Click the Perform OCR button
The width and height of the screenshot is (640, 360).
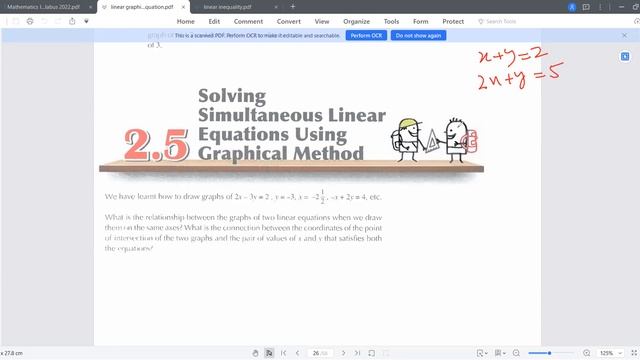366,36
